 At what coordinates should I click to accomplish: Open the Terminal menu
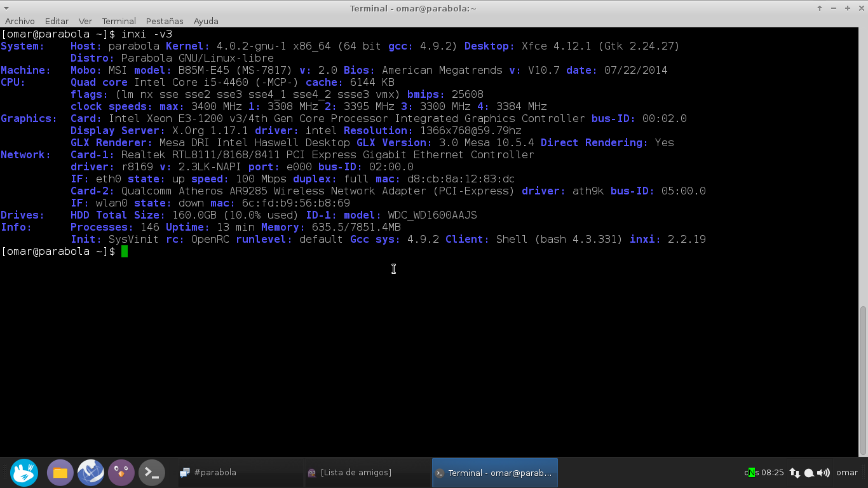point(119,21)
